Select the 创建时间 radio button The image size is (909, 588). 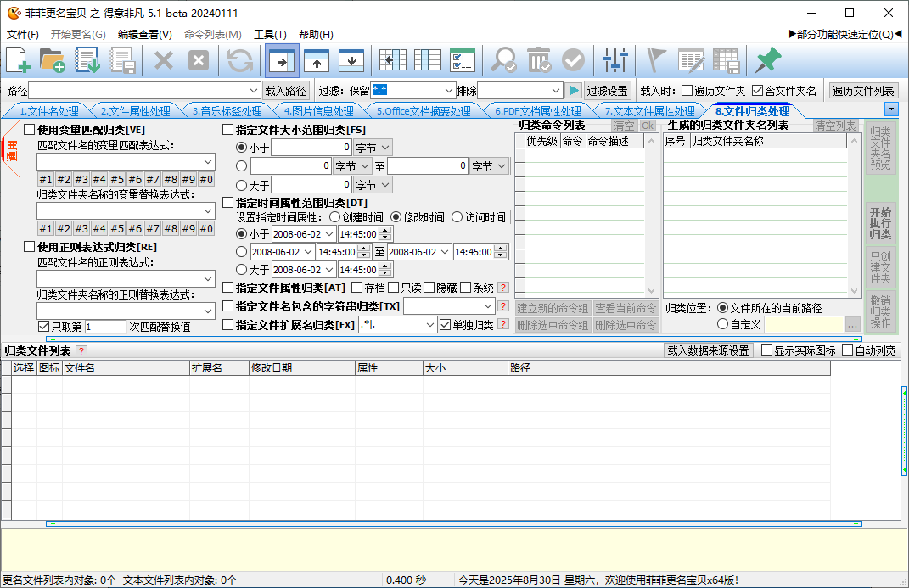(335, 217)
